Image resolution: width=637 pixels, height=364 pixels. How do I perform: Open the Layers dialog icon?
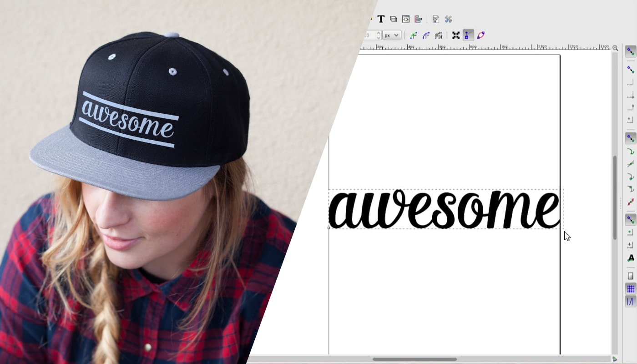tap(393, 19)
